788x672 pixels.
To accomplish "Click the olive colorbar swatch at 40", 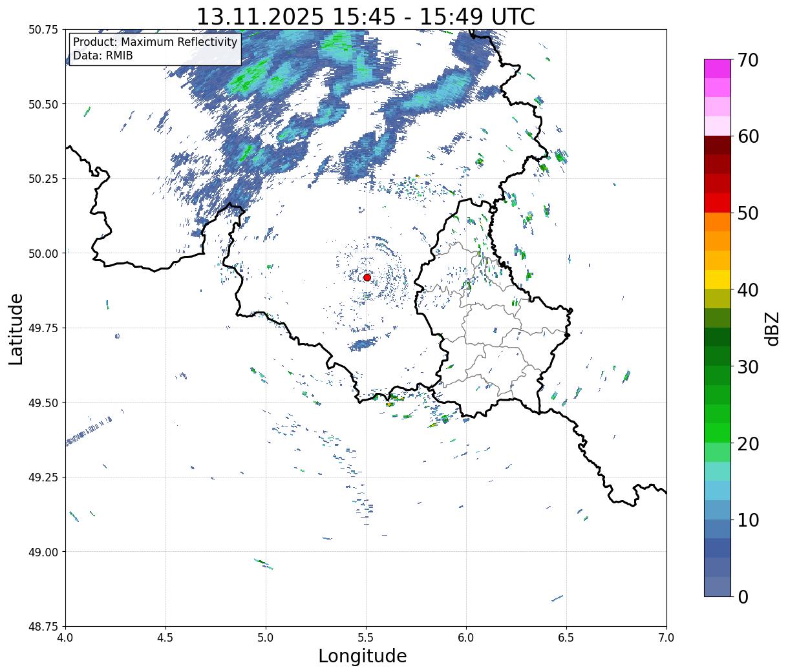I will point(718,299).
